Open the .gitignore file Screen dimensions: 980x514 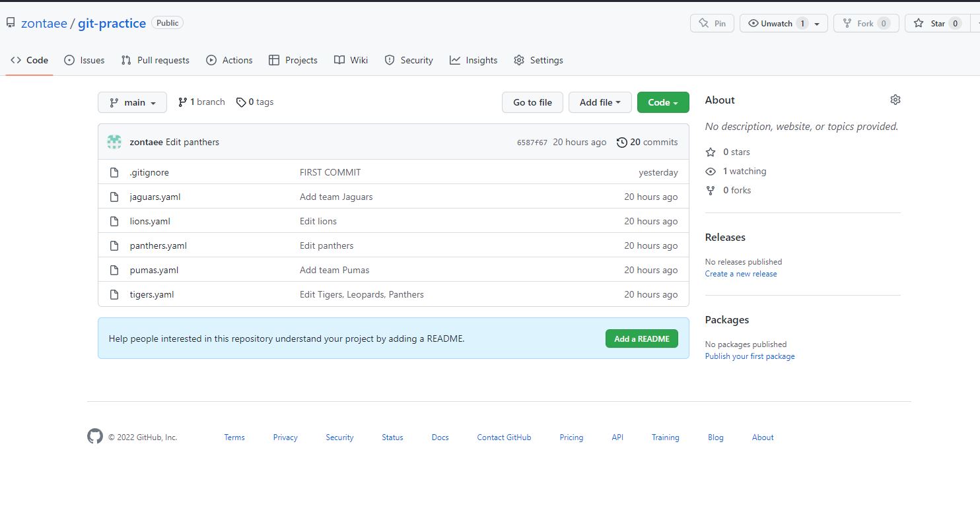coord(149,172)
